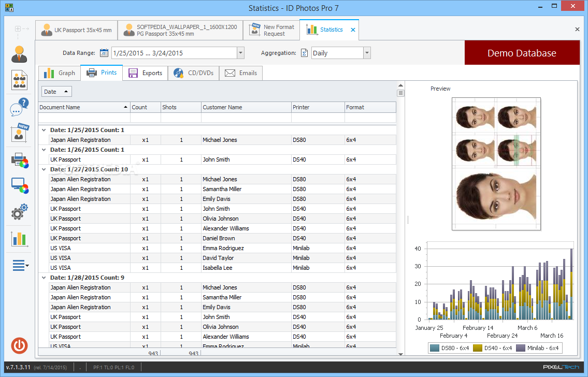
Task: Collapse the Date: 1/26/2015 group
Action: tap(44, 150)
